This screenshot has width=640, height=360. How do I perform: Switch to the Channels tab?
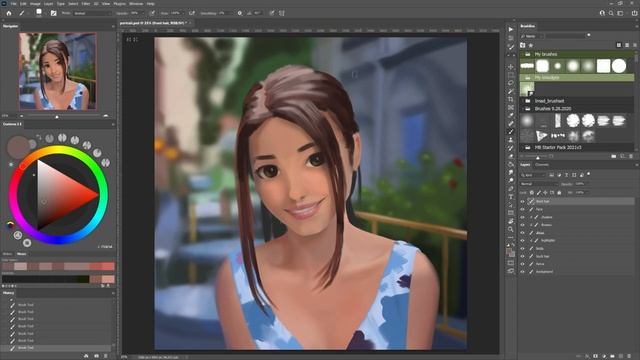(x=542, y=165)
